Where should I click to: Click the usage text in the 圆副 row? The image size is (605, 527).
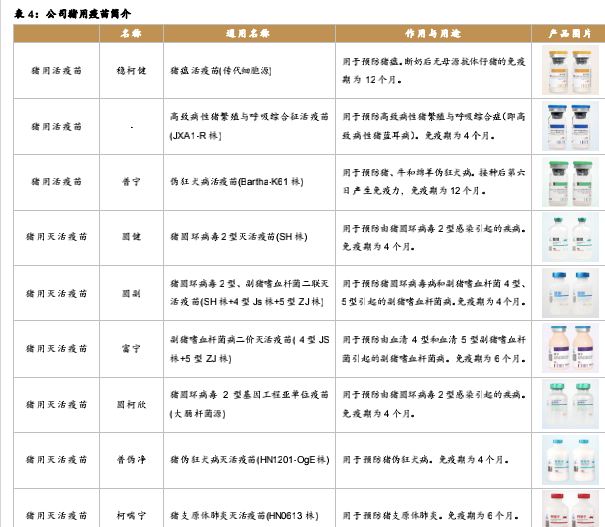(434, 293)
